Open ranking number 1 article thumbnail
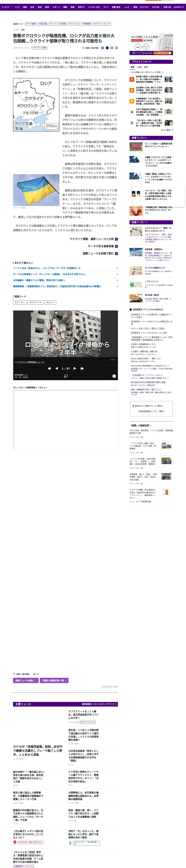The image size is (186, 868). pyautogui.click(x=168, y=79)
